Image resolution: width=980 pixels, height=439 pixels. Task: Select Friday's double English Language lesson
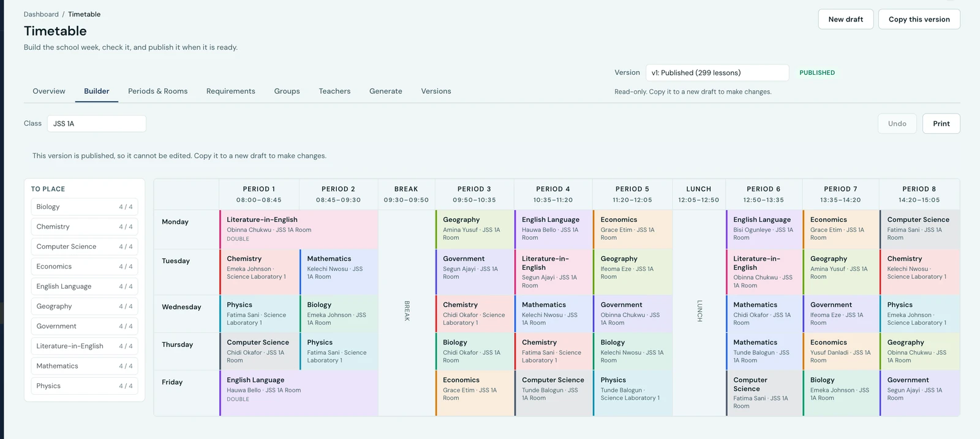coord(299,393)
